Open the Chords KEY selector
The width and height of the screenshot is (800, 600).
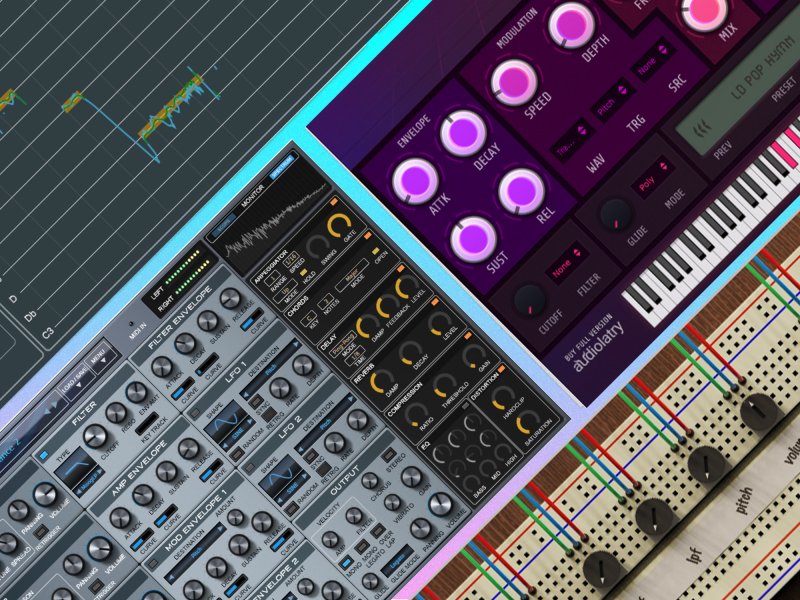308,319
